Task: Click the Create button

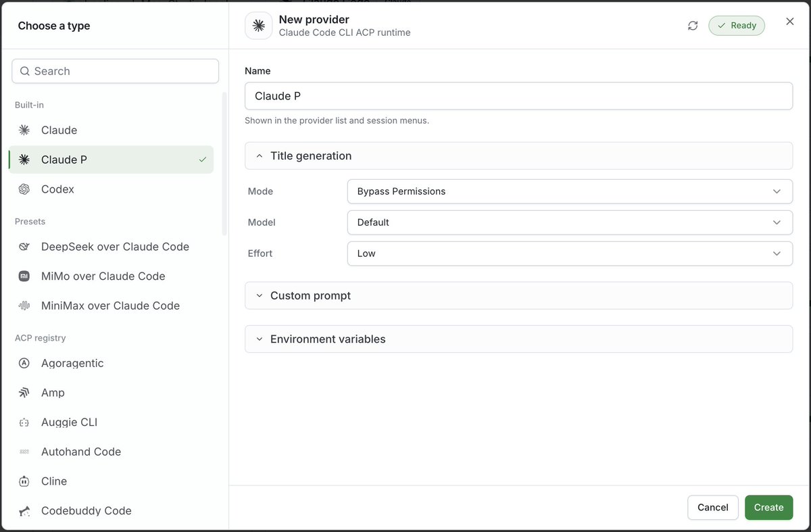Action: coord(768,508)
